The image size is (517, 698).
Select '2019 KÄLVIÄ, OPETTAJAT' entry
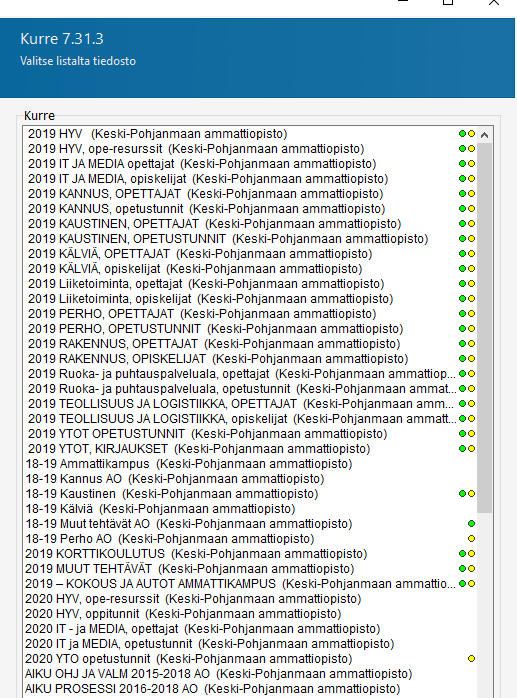click(x=250, y=254)
